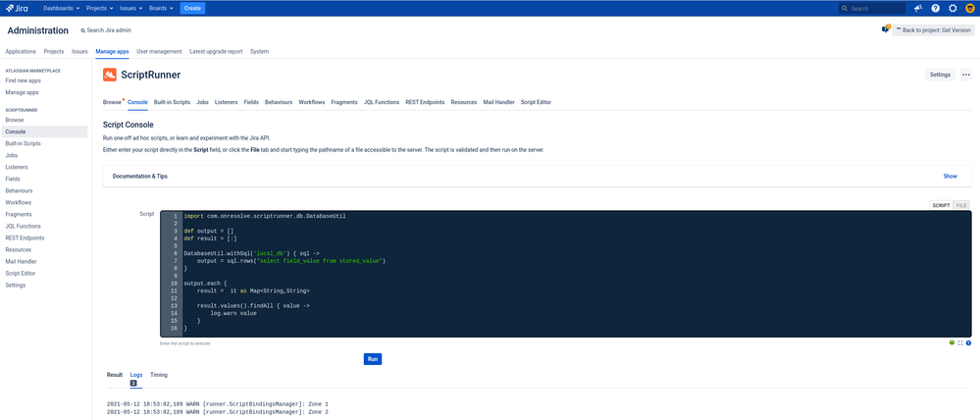The width and height of the screenshot is (980, 420).
Task: Toggle fullscreen script editor icon
Action: (x=960, y=342)
